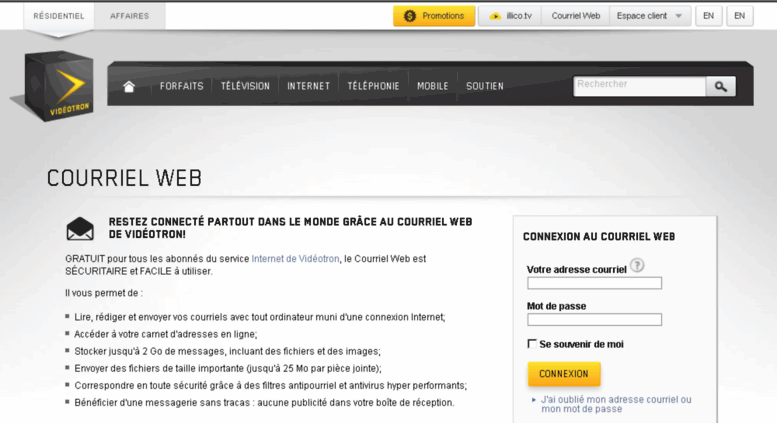Open the illico.tv link

[510, 16]
